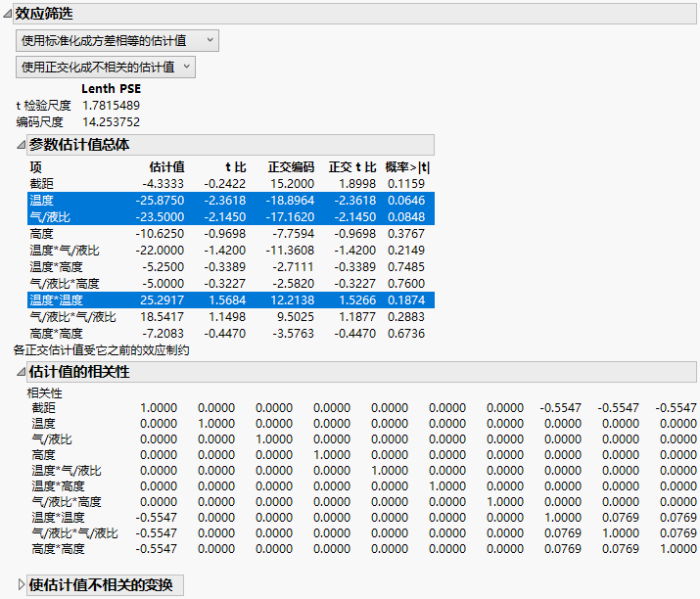Click the Lenth PSE heading
Viewport: 700px width, 599px height.
coord(112,89)
